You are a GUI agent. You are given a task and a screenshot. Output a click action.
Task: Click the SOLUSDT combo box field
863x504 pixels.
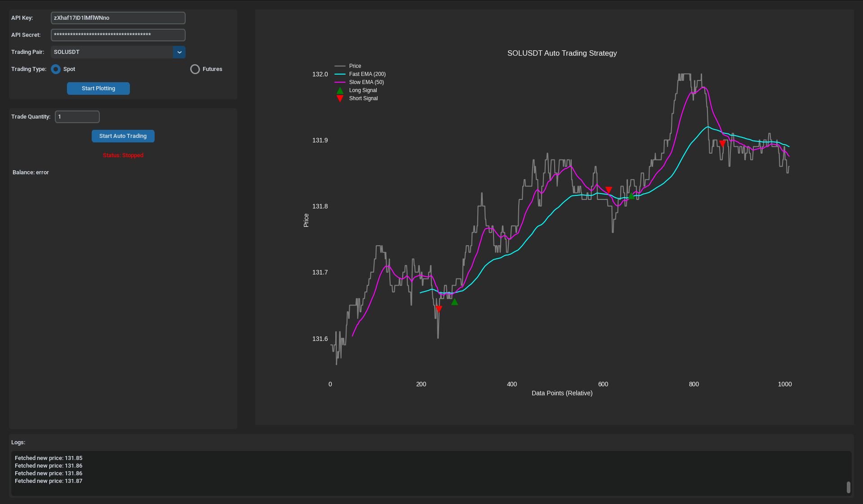coord(112,52)
